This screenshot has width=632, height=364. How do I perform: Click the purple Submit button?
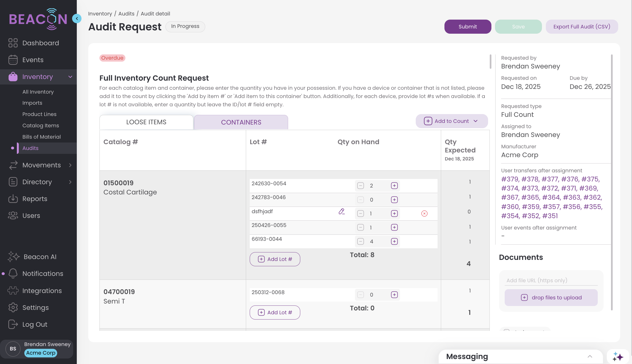coord(467,27)
